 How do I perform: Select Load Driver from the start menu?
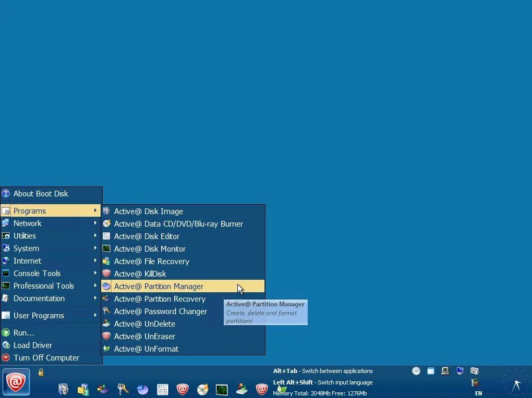[x=51, y=345]
